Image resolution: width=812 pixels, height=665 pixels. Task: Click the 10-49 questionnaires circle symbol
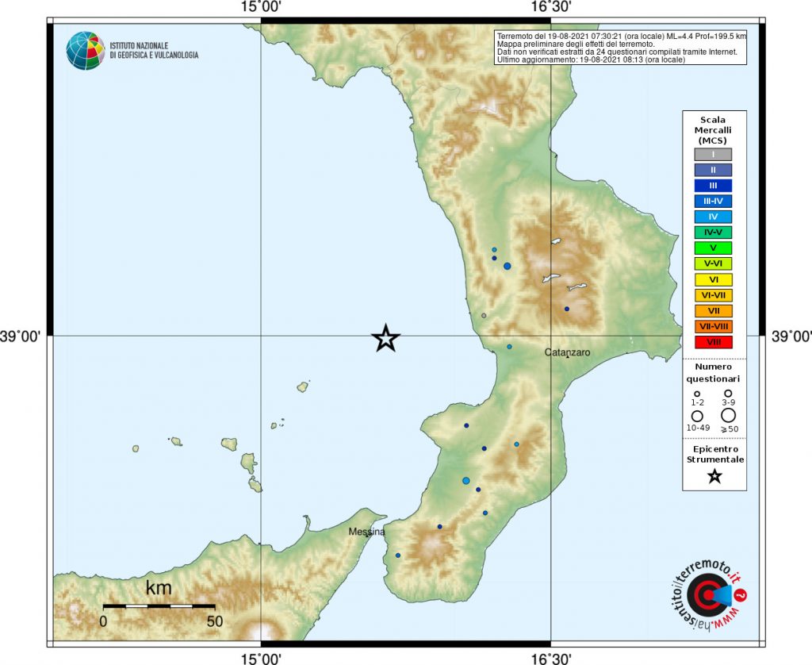697,416
